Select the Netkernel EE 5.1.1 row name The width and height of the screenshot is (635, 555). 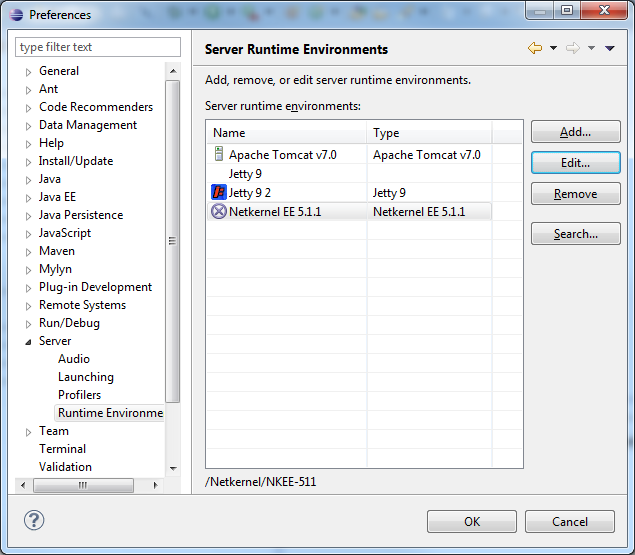click(275, 211)
